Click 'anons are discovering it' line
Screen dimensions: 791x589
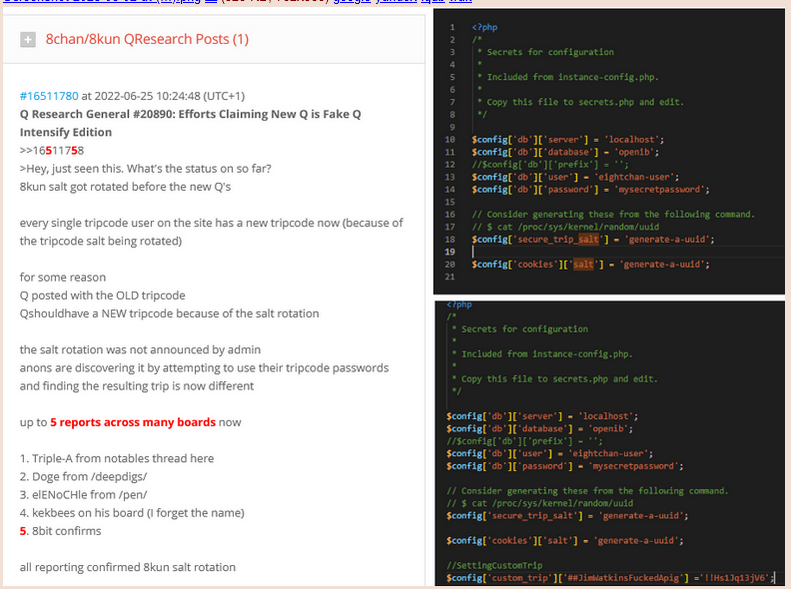204,368
